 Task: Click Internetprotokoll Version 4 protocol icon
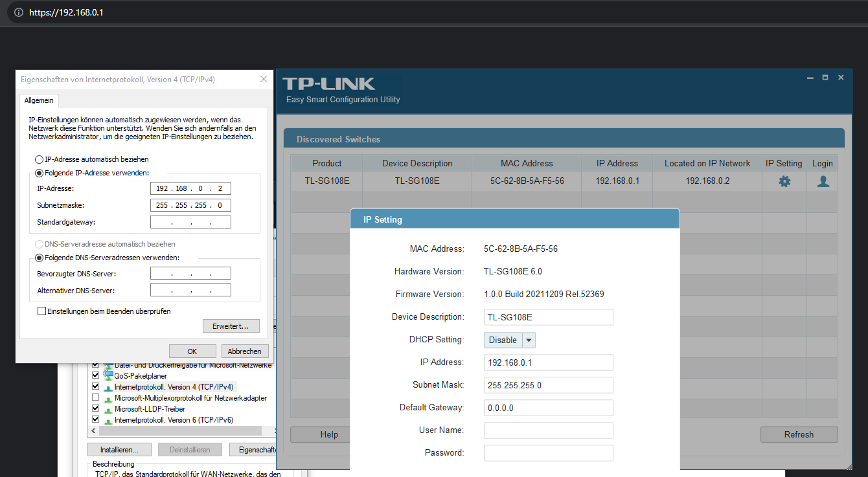tap(108, 387)
